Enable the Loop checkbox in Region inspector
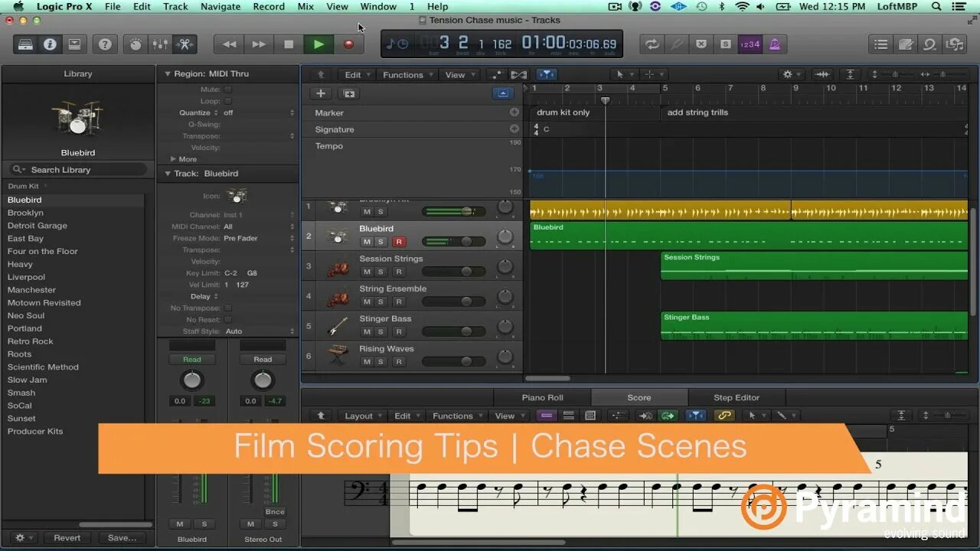The height and width of the screenshot is (551, 980). (227, 101)
